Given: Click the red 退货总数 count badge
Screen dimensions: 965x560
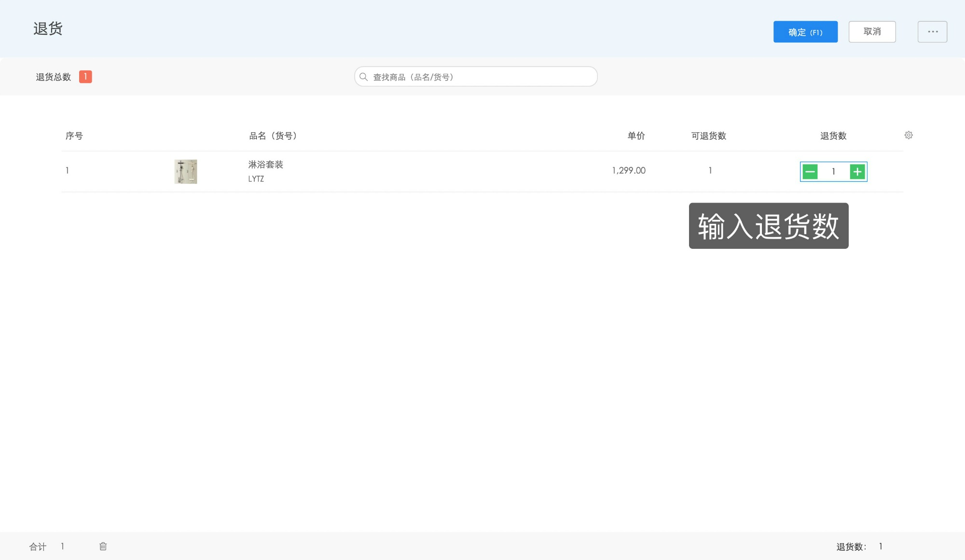Looking at the screenshot, I should pos(85,76).
